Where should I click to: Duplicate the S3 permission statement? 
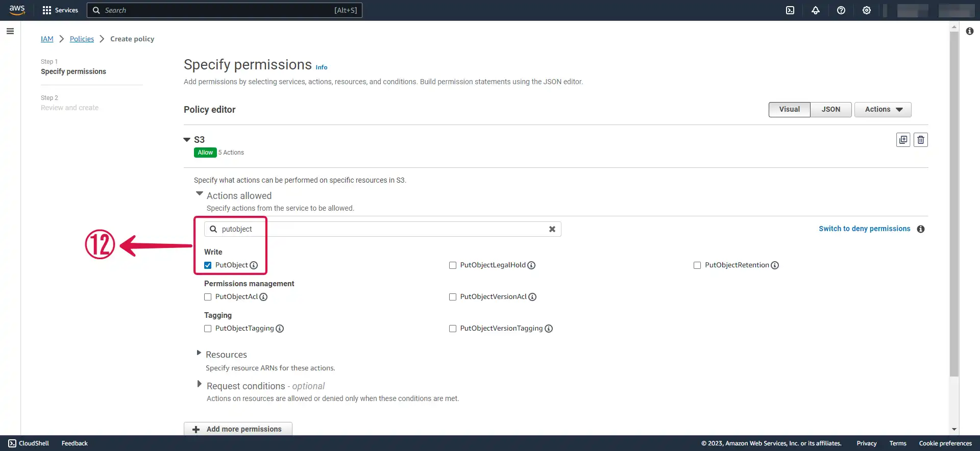click(903, 140)
